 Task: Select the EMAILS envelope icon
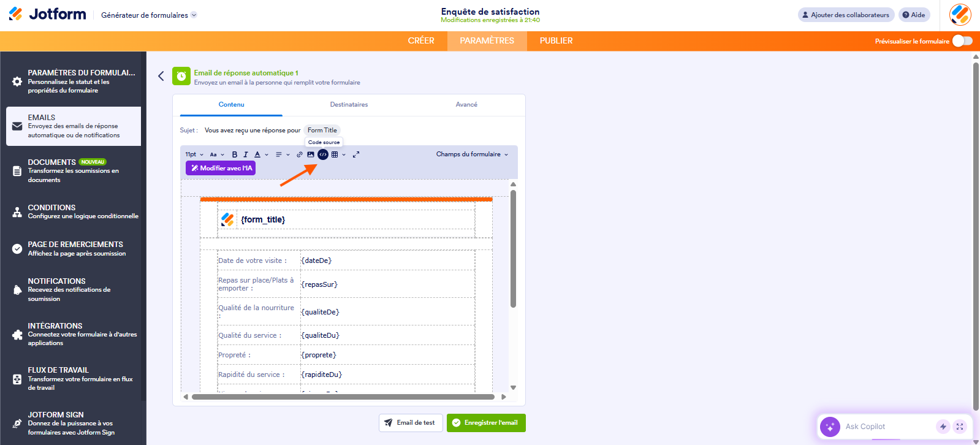[x=17, y=126]
